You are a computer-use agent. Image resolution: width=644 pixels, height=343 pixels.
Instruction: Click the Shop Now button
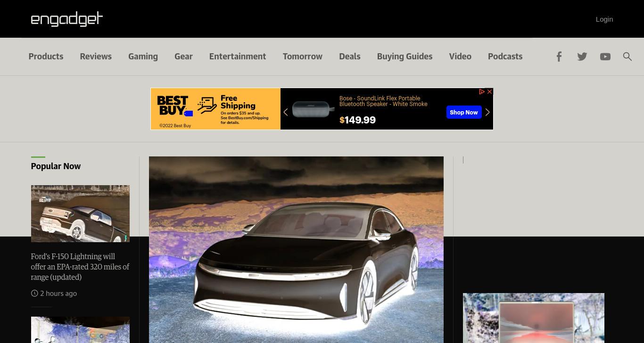pyautogui.click(x=464, y=112)
